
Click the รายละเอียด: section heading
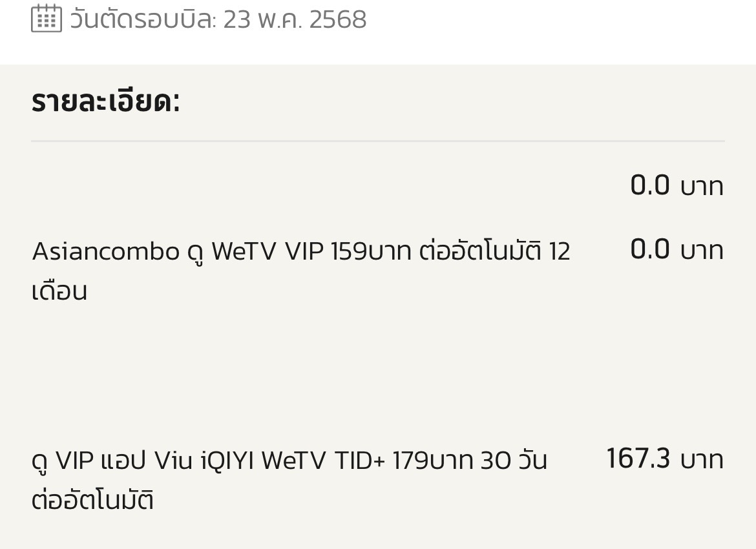tap(105, 101)
